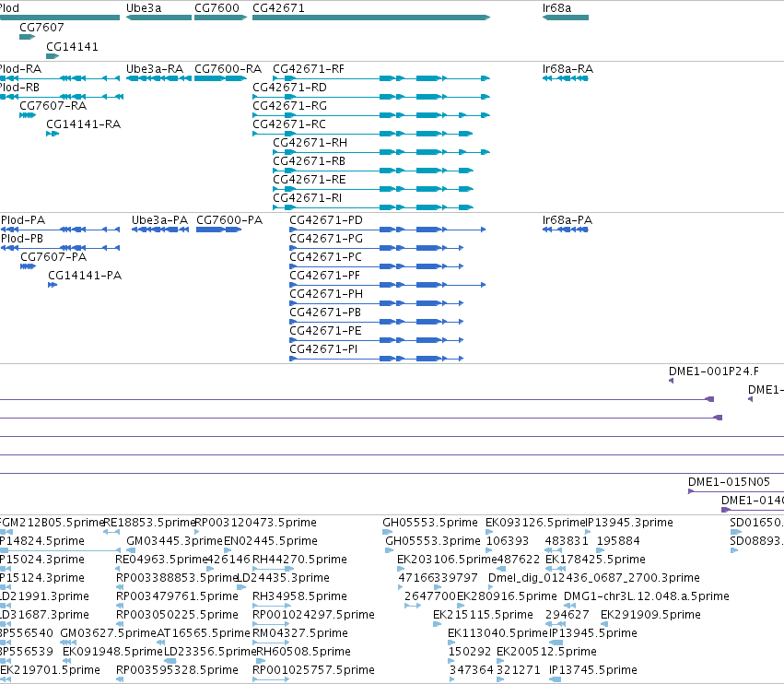
Task: Select protein CG42671-PD label
Action: 326,220
